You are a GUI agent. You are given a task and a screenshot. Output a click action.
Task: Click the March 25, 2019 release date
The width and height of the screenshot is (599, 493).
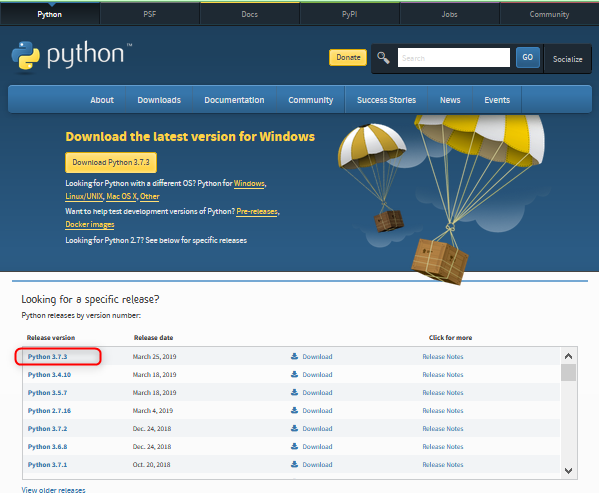coord(154,356)
